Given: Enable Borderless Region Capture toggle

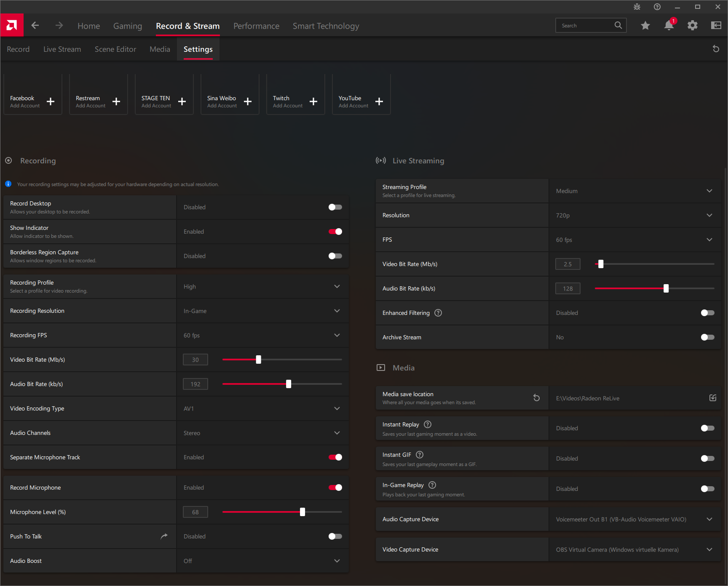Looking at the screenshot, I should 335,256.
